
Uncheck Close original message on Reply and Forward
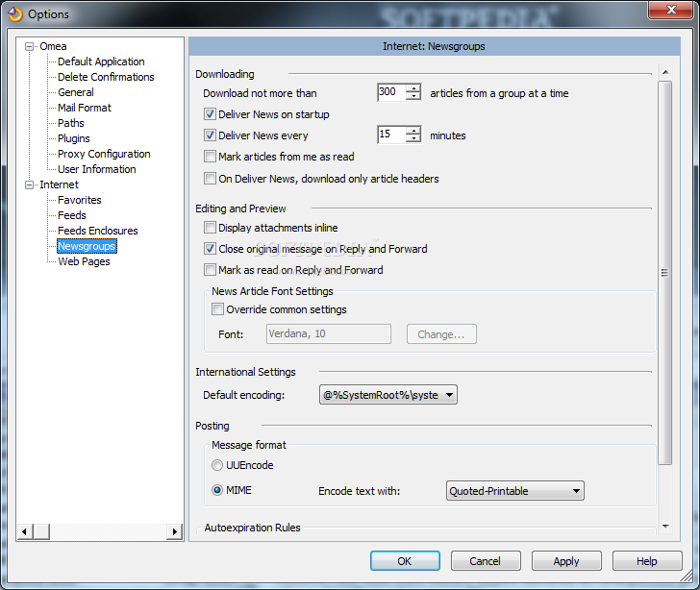point(210,249)
